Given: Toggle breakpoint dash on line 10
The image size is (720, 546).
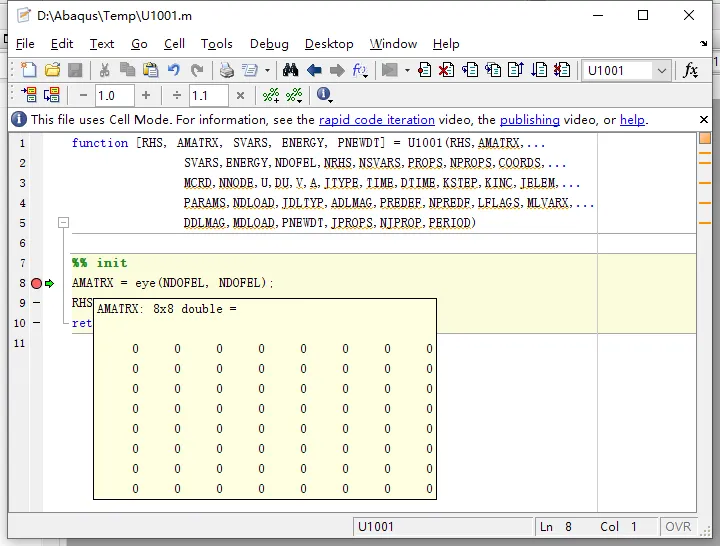Looking at the screenshot, I should [37, 323].
